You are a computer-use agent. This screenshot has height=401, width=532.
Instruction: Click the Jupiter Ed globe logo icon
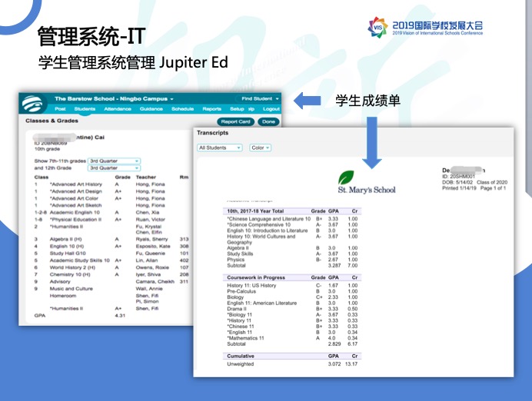[x=32, y=104]
